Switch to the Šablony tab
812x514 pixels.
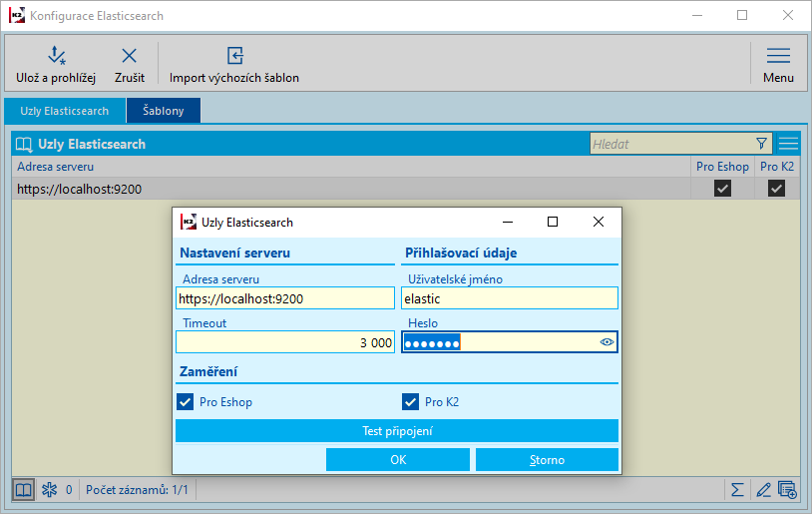tap(164, 111)
